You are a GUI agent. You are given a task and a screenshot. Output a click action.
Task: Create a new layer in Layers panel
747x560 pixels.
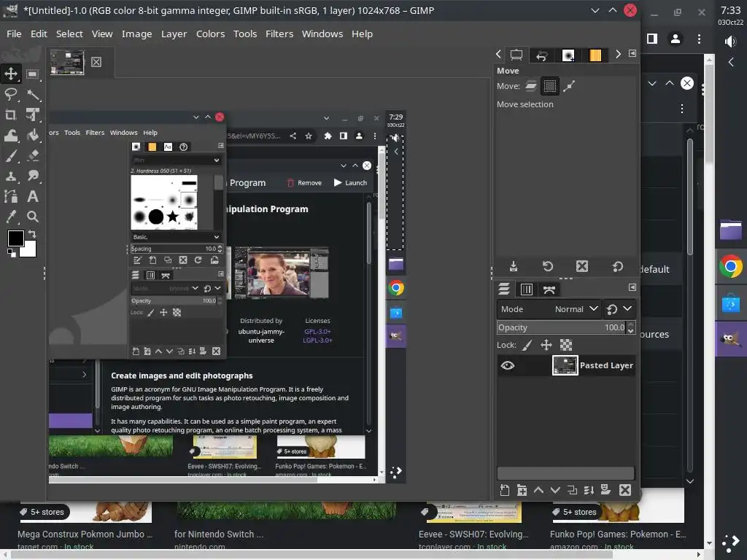(x=505, y=490)
